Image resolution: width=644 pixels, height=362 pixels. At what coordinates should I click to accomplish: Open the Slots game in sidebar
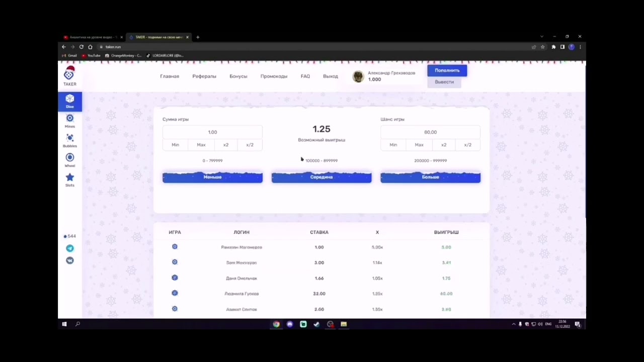coord(70,179)
